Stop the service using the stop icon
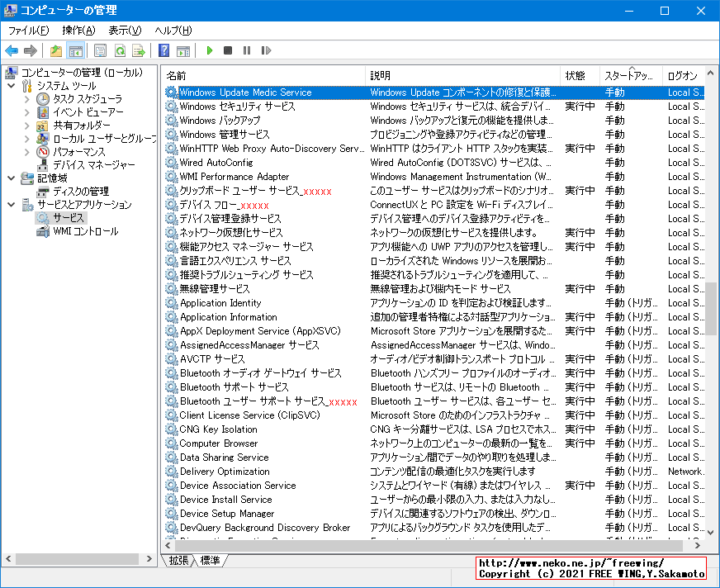Viewport: 720px width, 588px height. click(x=228, y=50)
